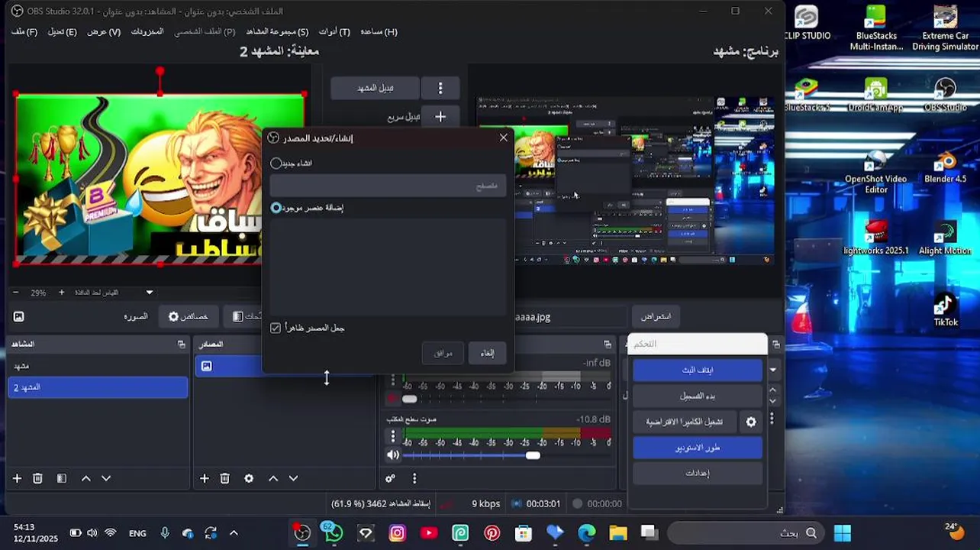Viewport: 980px width, 550px height.
Task: Zoom out the preview with the minus icon
Action: [15, 293]
